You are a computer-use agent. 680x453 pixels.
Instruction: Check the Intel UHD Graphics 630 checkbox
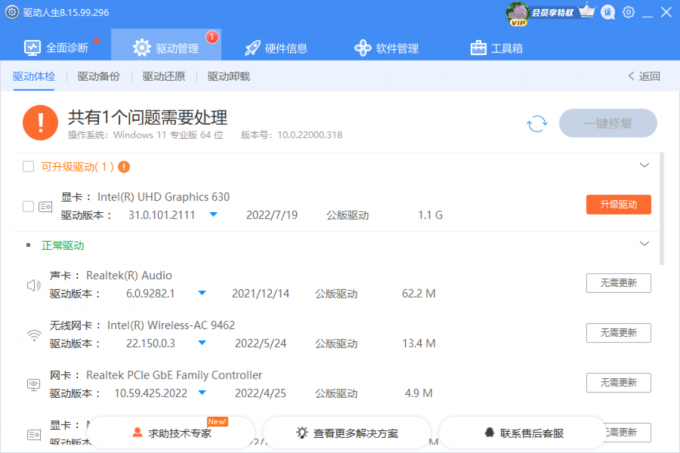coord(28,206)
